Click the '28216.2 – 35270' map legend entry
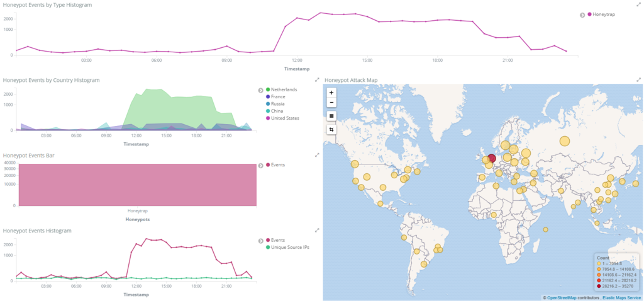The width and height of the screenshot is (644, 303). (x=614, y=286)
